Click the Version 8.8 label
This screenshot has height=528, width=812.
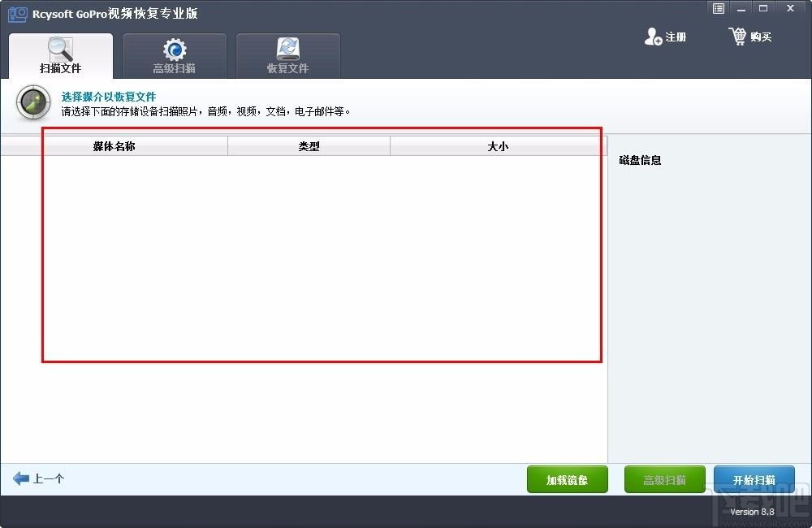[752, 512]
